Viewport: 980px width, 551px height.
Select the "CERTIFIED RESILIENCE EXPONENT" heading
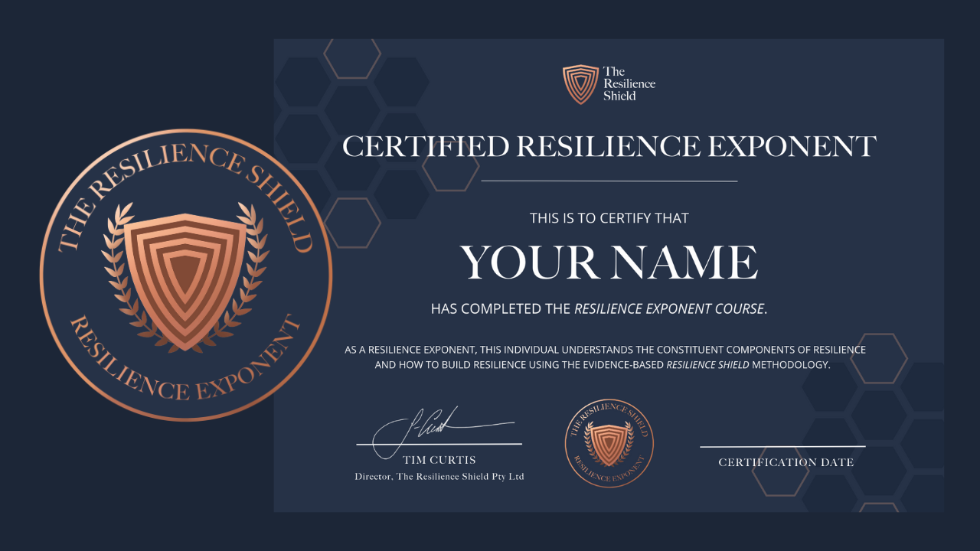pyautogui.click(x=609, y=146)
